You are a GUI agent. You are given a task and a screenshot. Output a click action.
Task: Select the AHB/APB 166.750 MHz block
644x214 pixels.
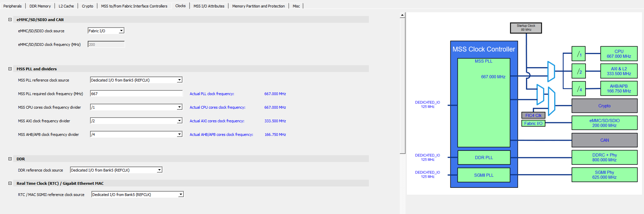pyautogui.click(x=619, y=89)
